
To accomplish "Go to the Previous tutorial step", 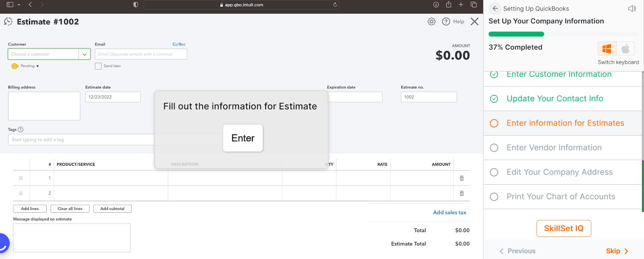I will pos(518,251).
